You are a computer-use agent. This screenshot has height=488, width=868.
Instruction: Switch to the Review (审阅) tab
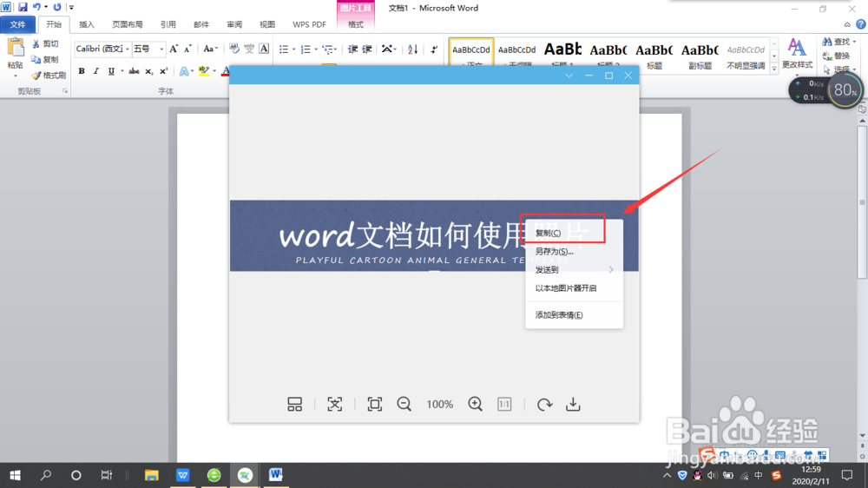tap(234, 24)
